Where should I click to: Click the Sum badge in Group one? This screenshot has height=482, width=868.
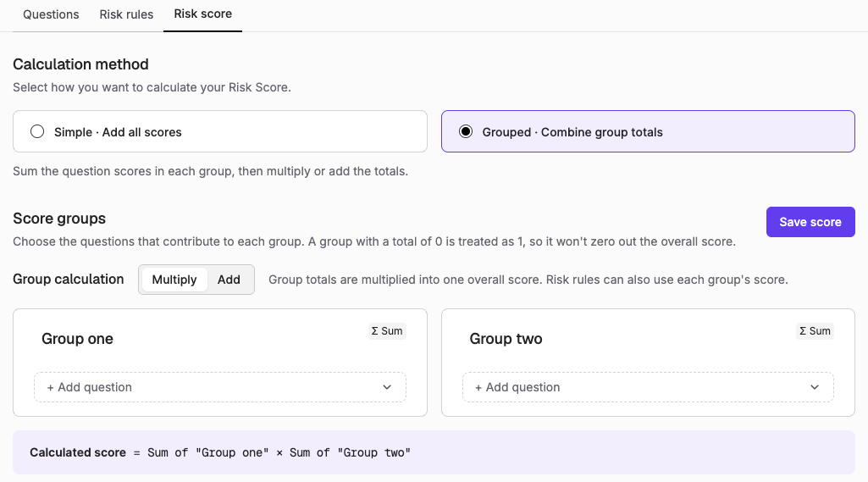click(x=387, y=330)
